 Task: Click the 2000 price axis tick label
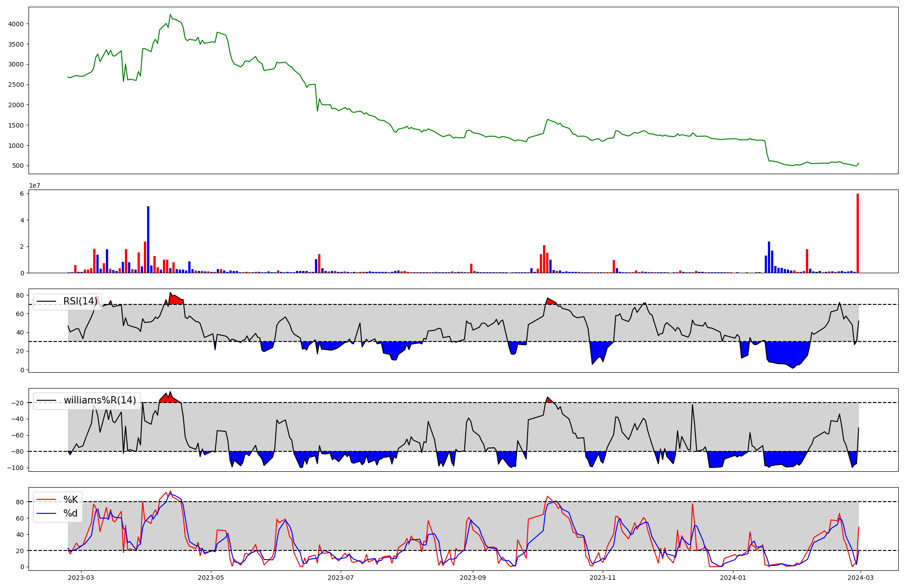coord(16,105)
